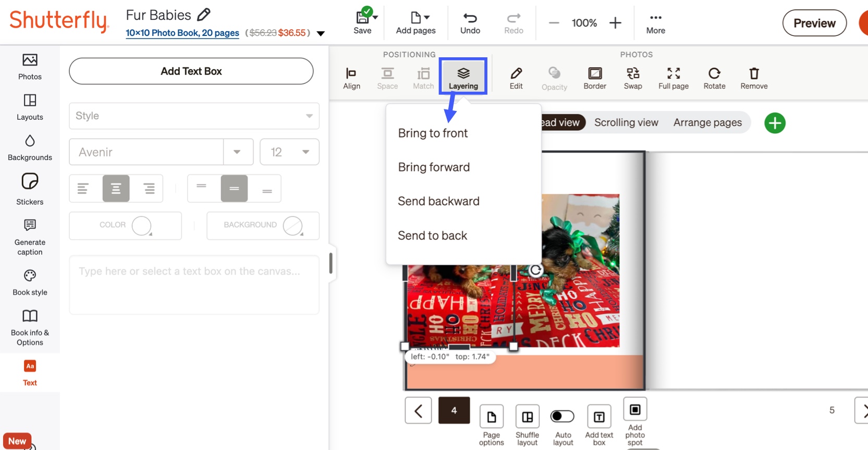Click the photo rotation handle on canvas
The image size is (868, 450).
pyautogui.click(x=535, y=270)
